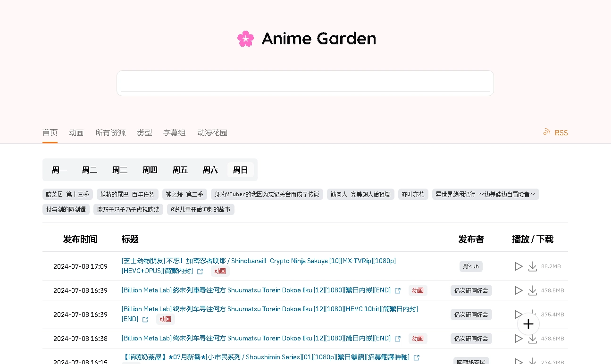This screenshot has width=611, height=364.
Task: Go to the 首页 navigation tab
Action: coord(50,132)
